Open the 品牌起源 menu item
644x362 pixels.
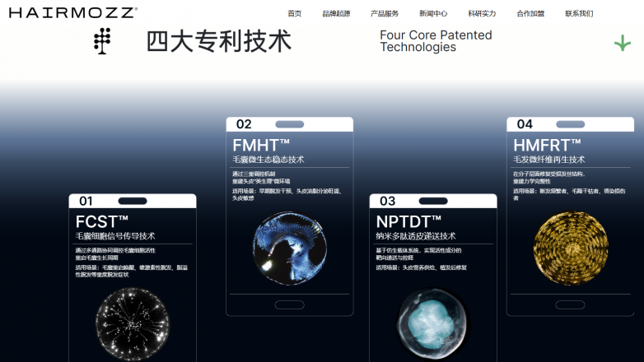coord(336,13)
